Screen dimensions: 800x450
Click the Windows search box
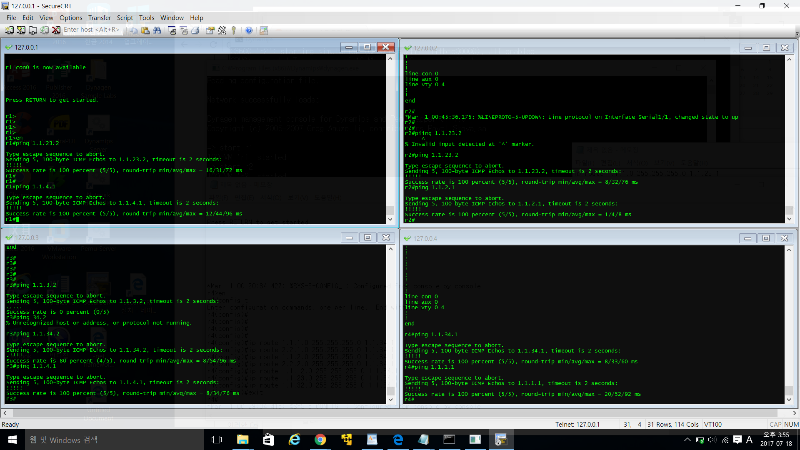tap(114, 440)
